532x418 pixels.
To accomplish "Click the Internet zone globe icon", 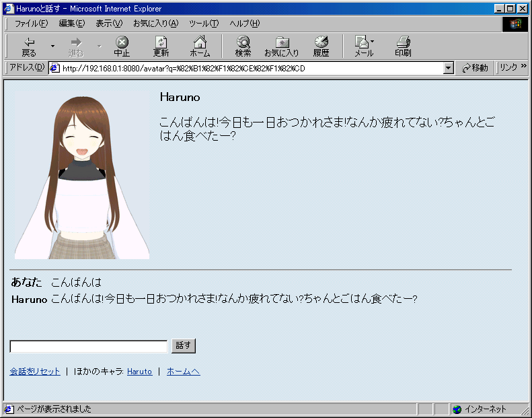I will [457, 409].
